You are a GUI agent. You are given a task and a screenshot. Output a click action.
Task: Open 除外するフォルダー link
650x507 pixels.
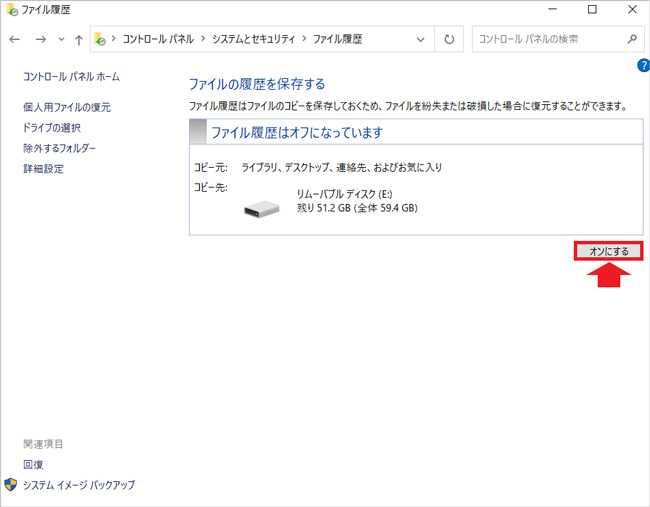click(59, 148)
